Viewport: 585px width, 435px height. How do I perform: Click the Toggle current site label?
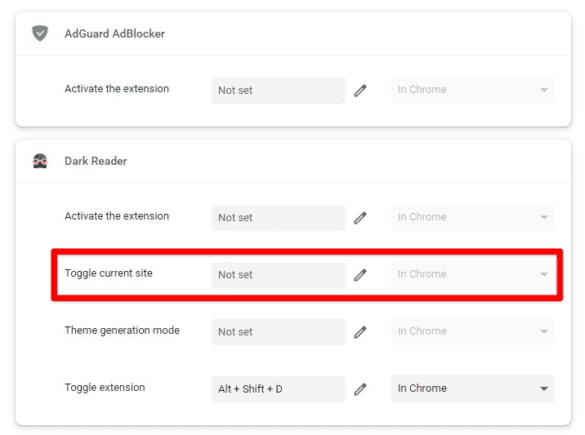pyautogui.click(x=109, y=273)
